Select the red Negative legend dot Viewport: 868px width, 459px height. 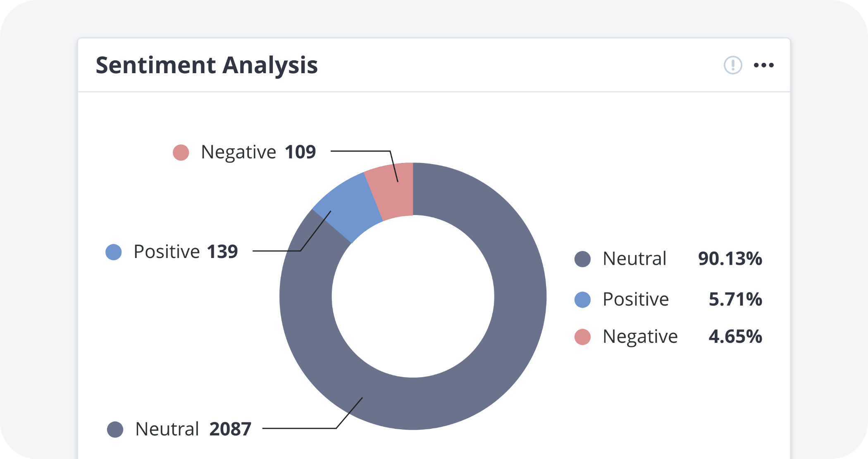point(582,336)
